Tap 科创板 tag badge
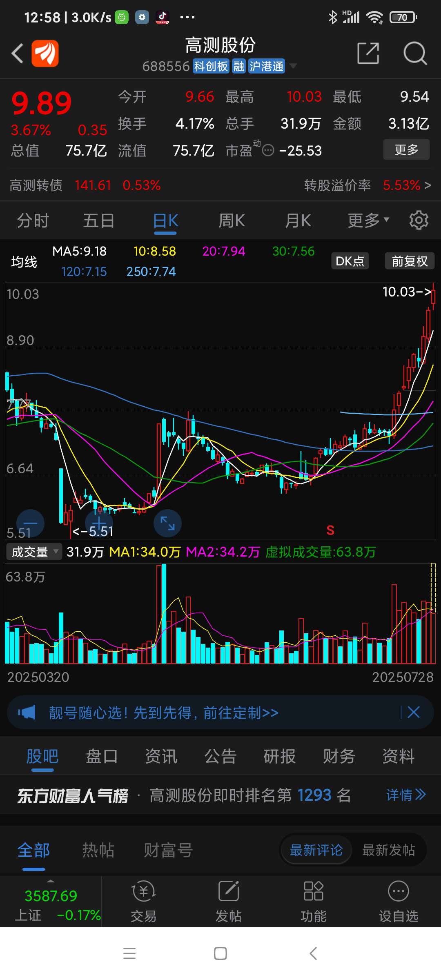The height and width of the screenshot is (980, 441). point(211,66)
